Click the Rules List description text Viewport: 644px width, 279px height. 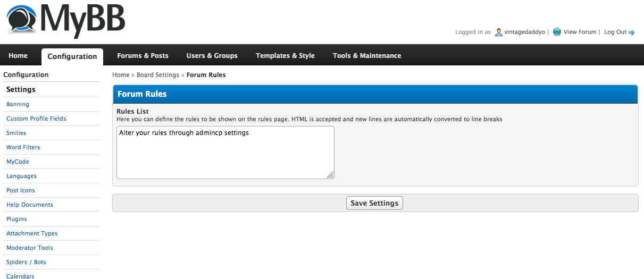pyautogui.click(x=310, y=119)
